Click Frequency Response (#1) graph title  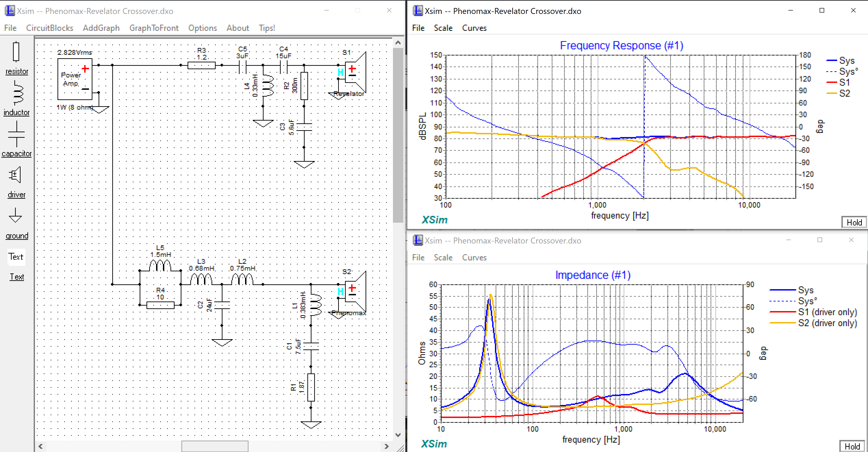(x=621, y=45)
